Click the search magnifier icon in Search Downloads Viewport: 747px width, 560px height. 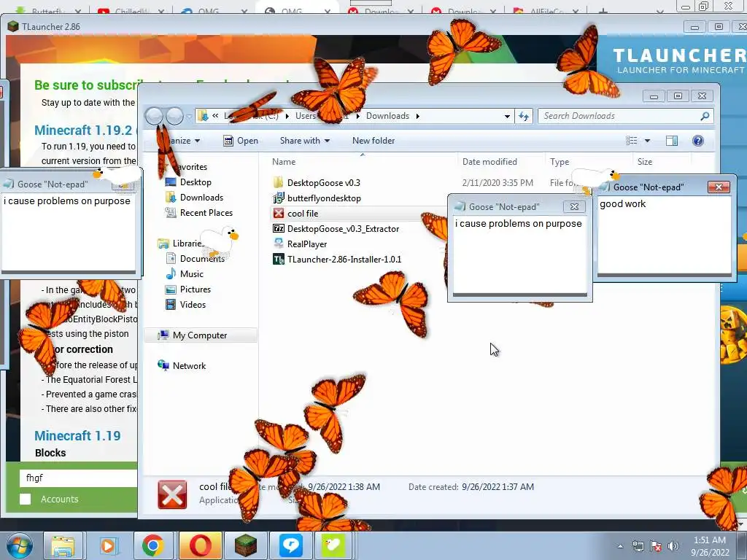[x=705, y=116]
